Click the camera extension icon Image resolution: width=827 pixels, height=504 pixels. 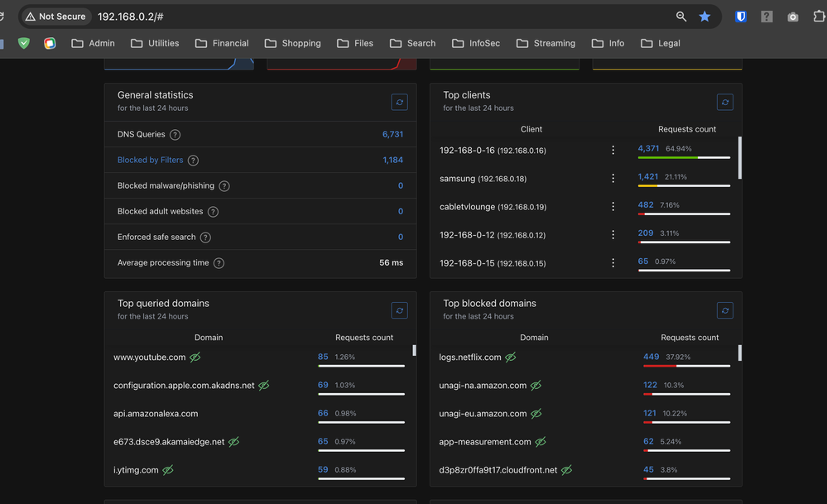793,17
